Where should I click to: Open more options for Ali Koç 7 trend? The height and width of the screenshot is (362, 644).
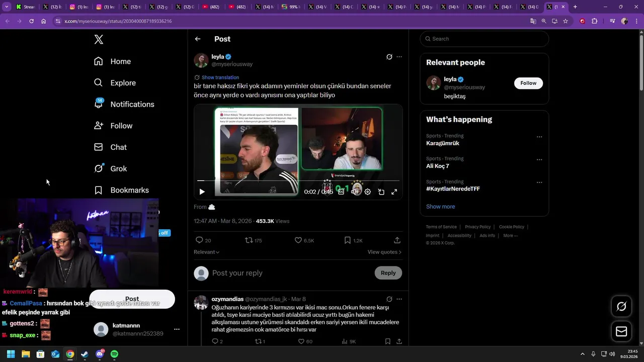click(x=539, y=159)
